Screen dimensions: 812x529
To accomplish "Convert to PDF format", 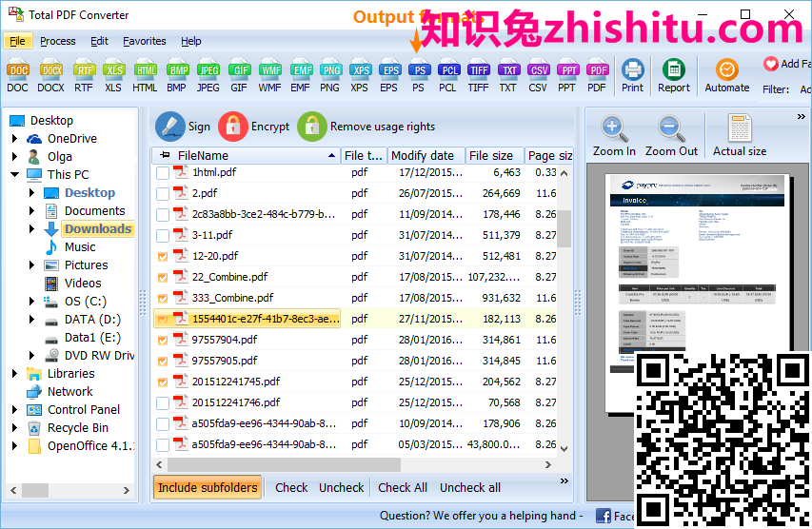I will 597,76.
